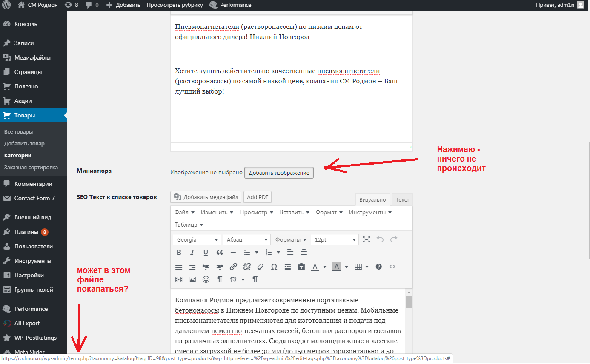Open the Вставить editor menu
The height and width of the screenshot is (364, 590).
click(x=295, y=212)
